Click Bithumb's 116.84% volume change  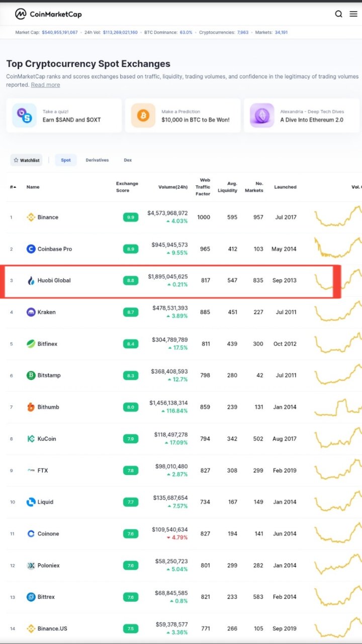pos(174,411)
